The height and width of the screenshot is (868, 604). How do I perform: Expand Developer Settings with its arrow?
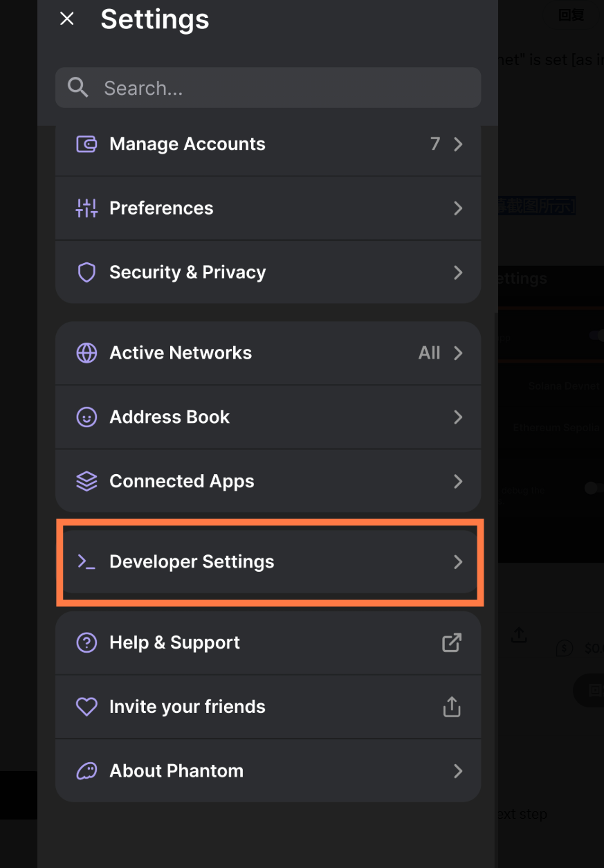[x=458, y=562]
